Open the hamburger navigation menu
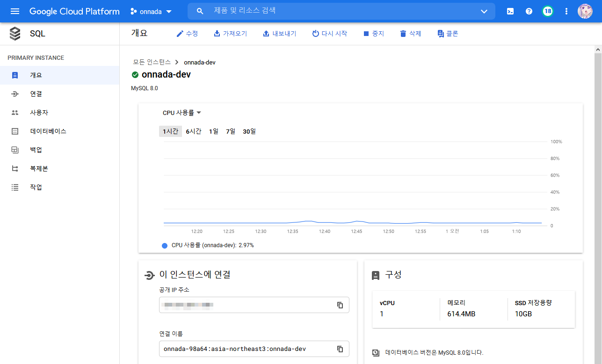This screenshot has width=602, height=364. click(x=15, y=11)
